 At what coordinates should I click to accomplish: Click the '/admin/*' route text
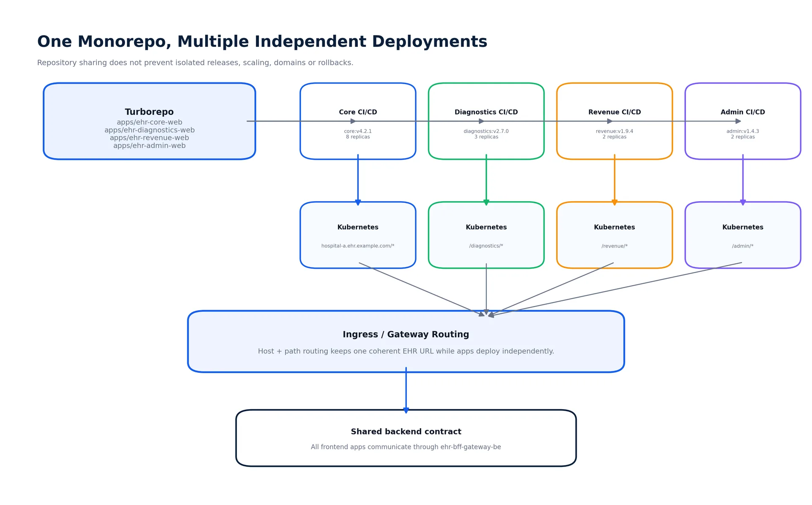click(x=743, y=246)
